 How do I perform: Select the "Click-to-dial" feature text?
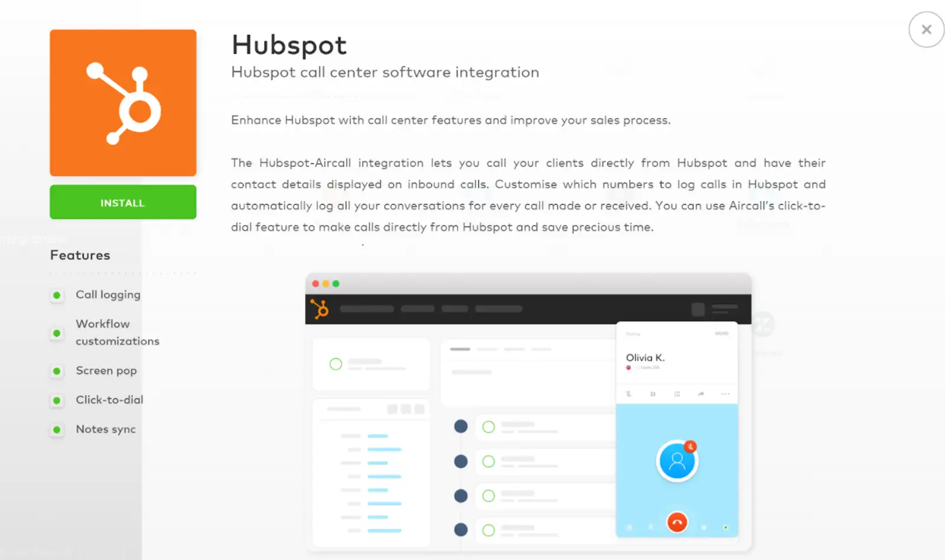(109, 400)
